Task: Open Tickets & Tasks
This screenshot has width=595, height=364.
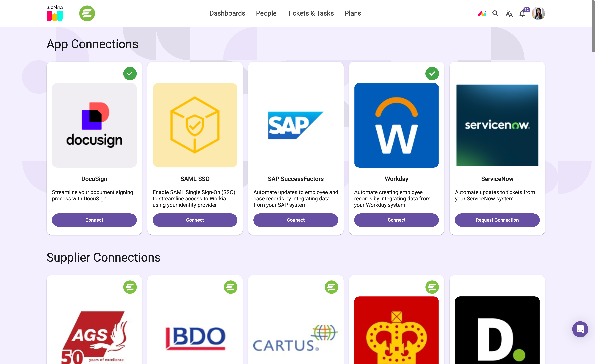Action: click(x=311, y=13)
